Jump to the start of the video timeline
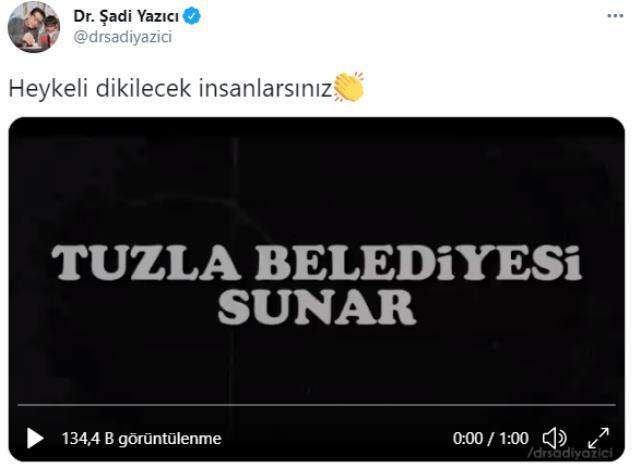Image resolution: width=640 pixels, height=468 pixels. click(19, 405)
